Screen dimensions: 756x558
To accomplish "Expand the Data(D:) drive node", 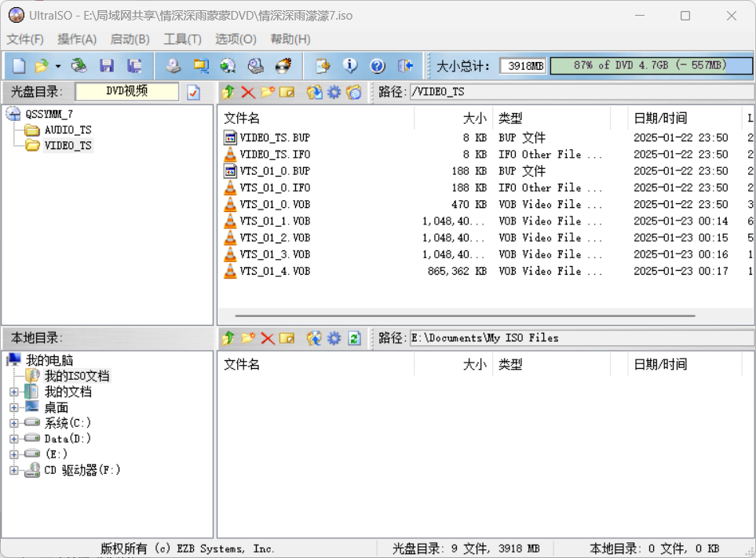I will point(14,439).
